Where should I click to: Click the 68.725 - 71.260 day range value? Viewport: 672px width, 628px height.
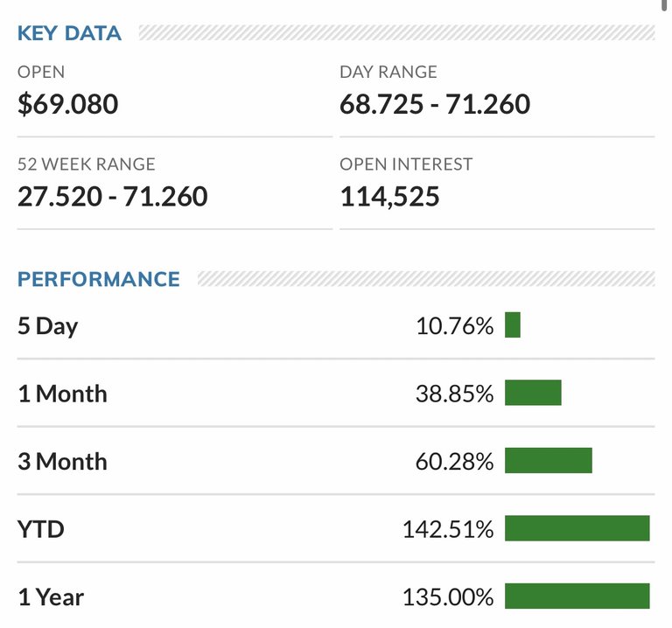click(x=435, y=105)
